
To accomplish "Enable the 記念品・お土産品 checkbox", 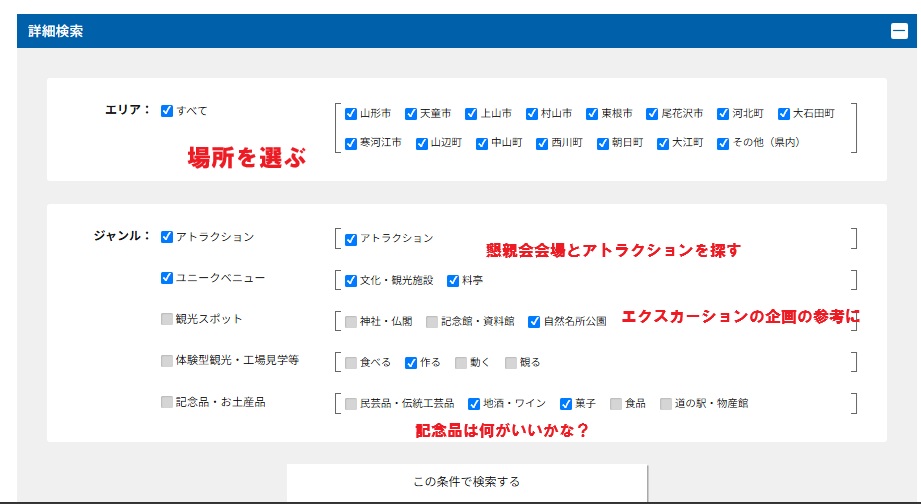I will pyautogui.click(x=167, y=402).
